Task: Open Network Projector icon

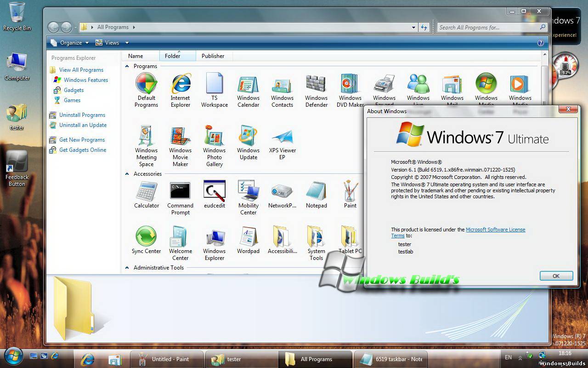Action: pyautogui.click(x=282, y=195)
